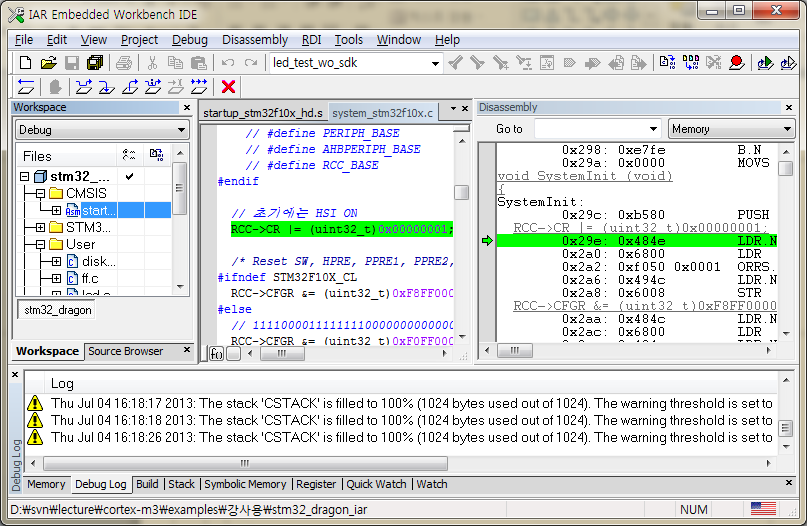Click the Print icon
The width and height of the screenshot is (807, 526).
pyautogui.click(x=124, y=63)
